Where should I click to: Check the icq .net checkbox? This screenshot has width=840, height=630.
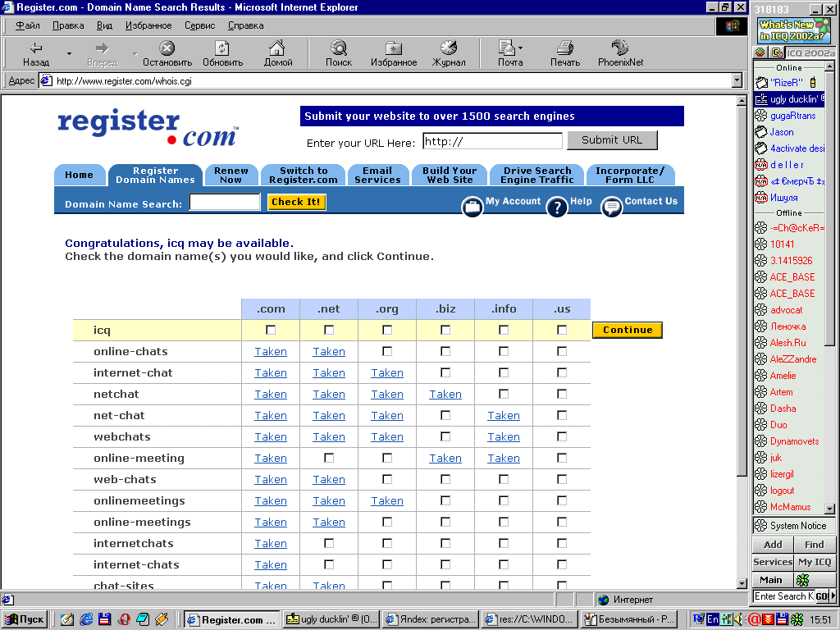point(329,330)
